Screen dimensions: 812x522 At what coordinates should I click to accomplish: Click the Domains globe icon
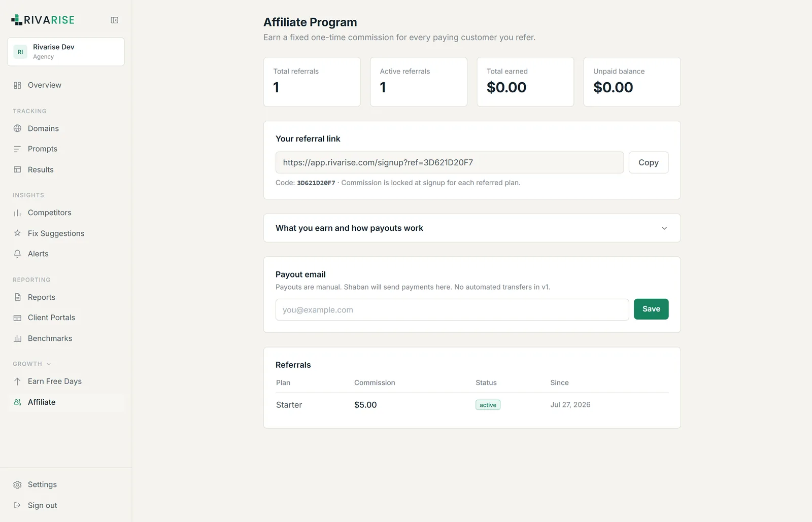17,128
